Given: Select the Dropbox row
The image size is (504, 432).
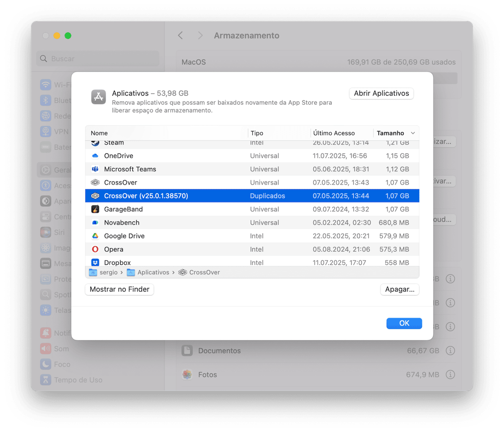Looking at the screenshot, I should click(x=252, y=261).
